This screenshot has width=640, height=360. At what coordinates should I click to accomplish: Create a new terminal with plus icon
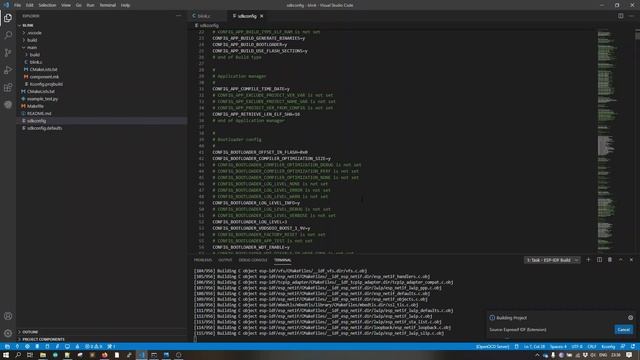coord(588,260)
